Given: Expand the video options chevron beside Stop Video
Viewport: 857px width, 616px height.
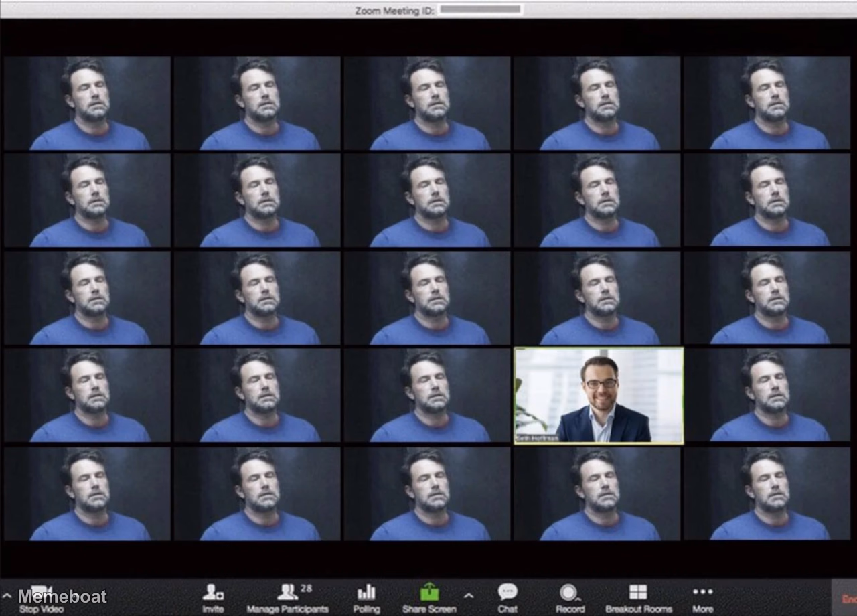Looking at the screenshot, I should (7, 595).
